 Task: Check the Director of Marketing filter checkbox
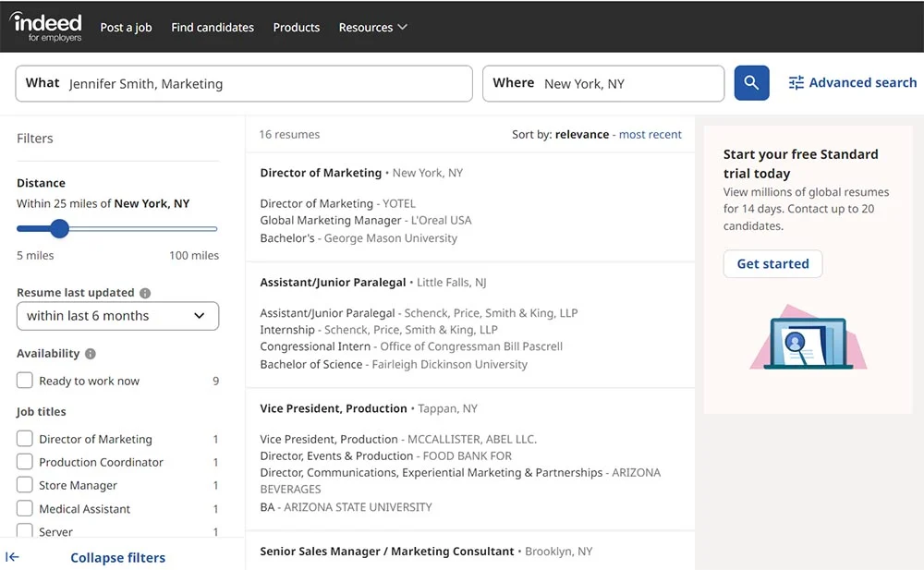coord(25,439)
